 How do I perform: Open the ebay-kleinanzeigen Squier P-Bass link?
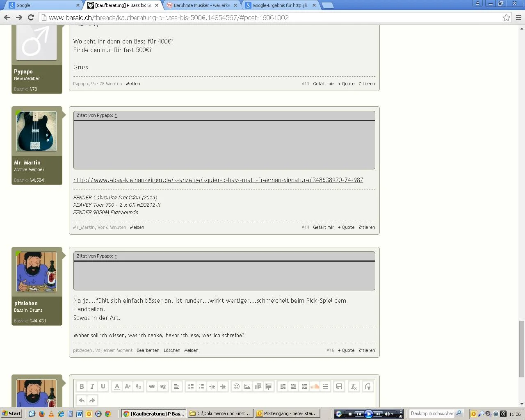(x=218, y=180)
